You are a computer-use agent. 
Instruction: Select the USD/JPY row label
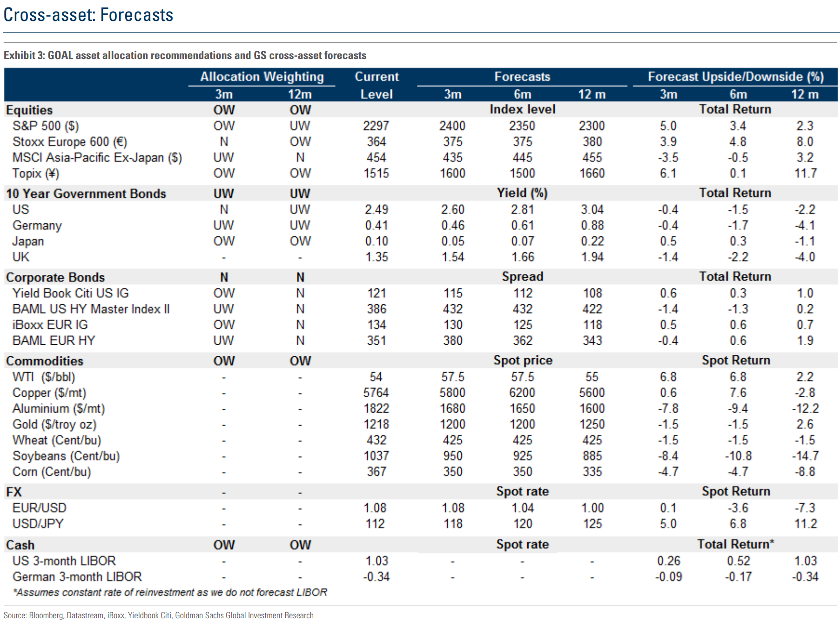coord(38,524)
